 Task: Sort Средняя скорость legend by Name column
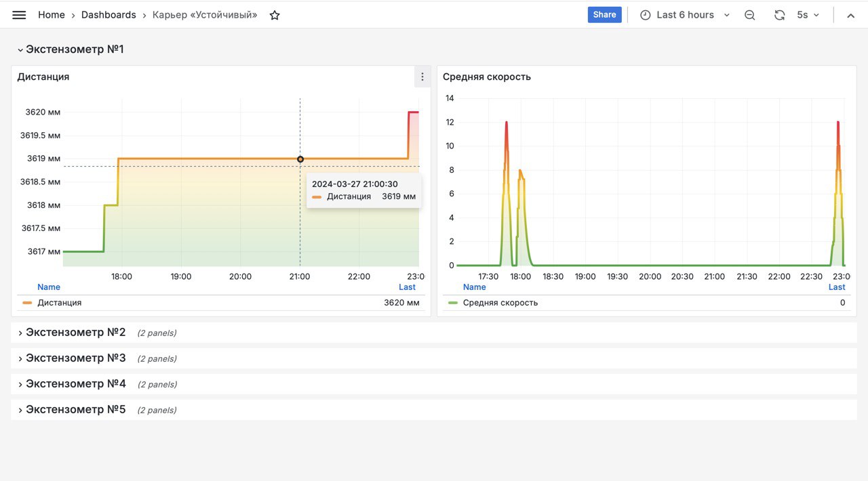click(475, 287)
